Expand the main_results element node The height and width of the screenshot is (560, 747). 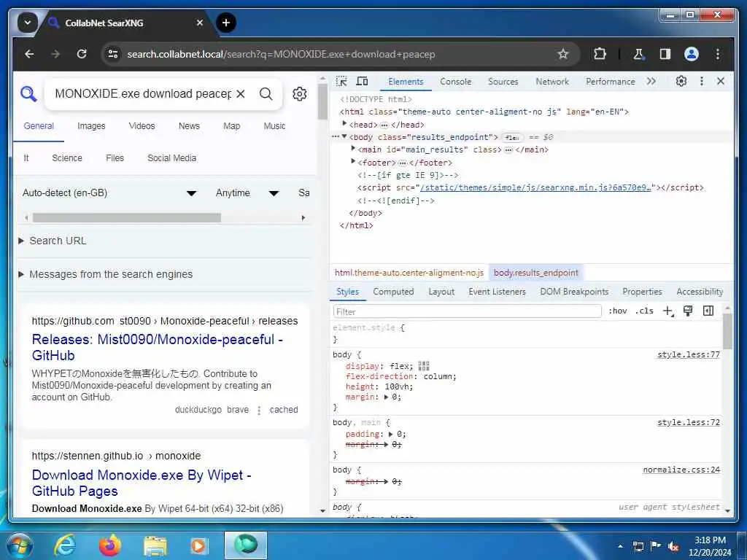[x=353, y=149]
